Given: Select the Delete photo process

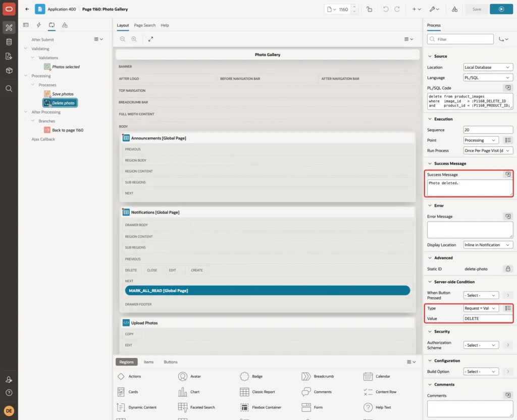Looking at the screenshot, I should tap(60, 103).
